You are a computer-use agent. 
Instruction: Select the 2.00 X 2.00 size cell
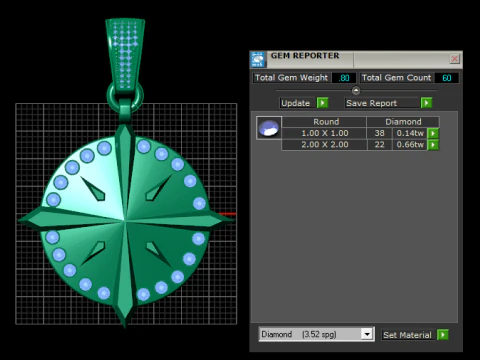[x=324, y=145]
